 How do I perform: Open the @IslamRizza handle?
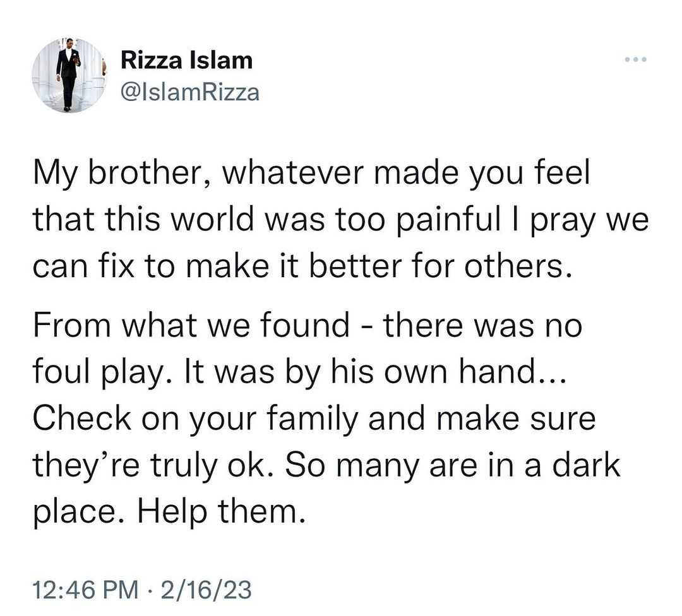(x=189, y=92)
